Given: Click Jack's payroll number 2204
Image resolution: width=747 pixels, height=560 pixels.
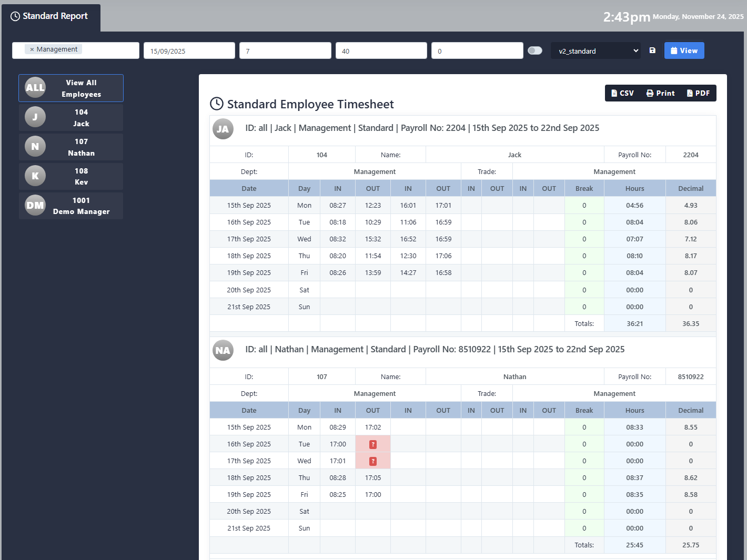Looking at the screenshot, I should tap(691, 155).
